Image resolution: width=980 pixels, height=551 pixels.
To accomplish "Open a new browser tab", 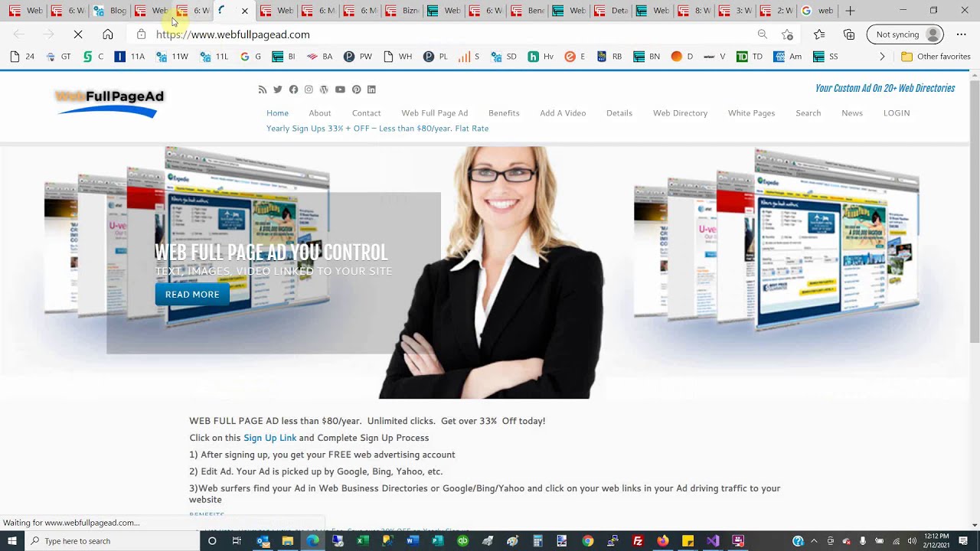I will pos(850,11).
